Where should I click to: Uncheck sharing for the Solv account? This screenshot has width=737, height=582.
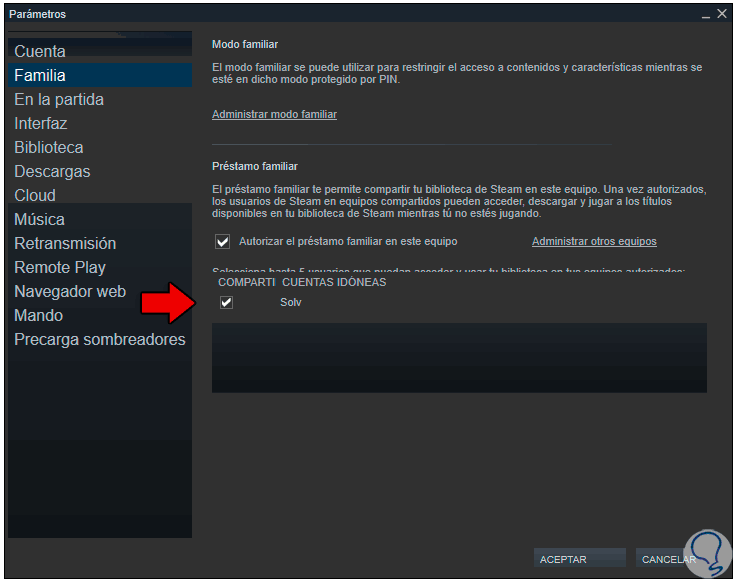click(226, 302)
